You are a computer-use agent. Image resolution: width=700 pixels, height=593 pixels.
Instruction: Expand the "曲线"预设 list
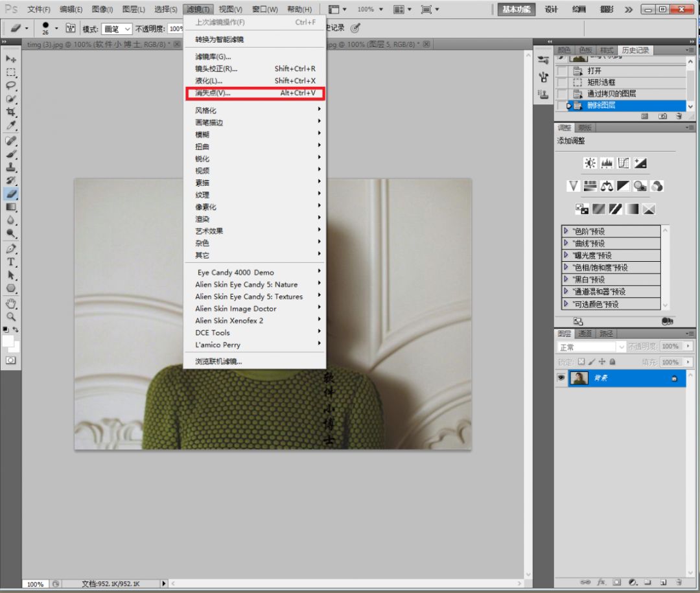click(x=566, y=243)
